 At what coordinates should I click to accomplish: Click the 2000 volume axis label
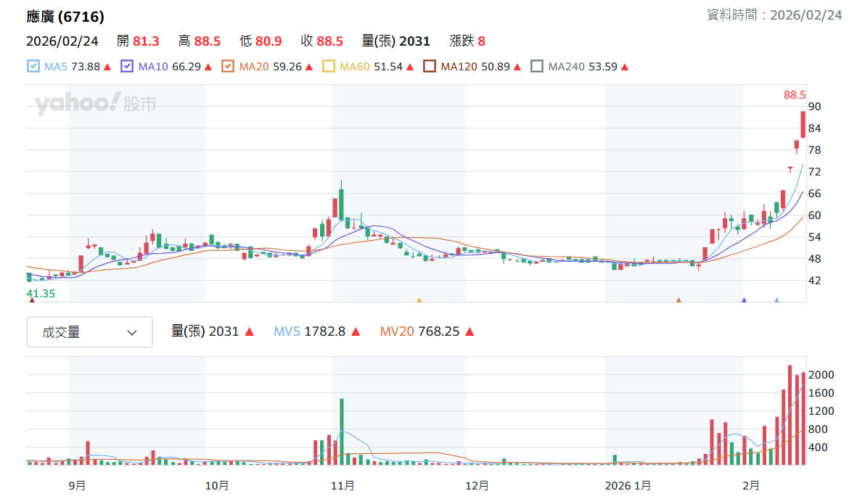pos(821,375)
